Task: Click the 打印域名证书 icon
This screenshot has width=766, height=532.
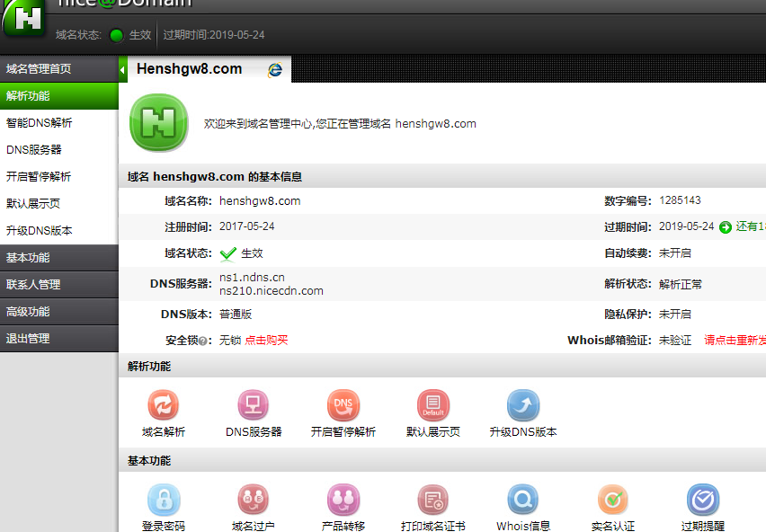Action: tap(432, 500)
